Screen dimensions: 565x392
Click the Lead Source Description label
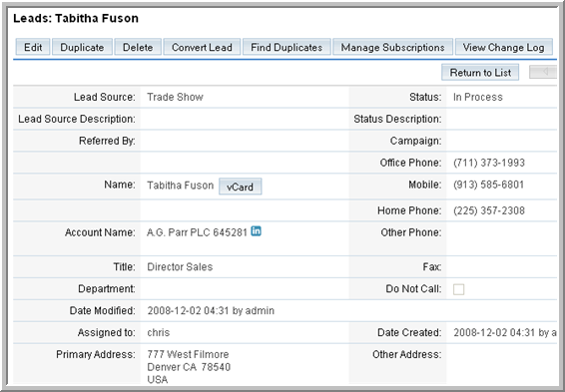[x=77, y=119]
